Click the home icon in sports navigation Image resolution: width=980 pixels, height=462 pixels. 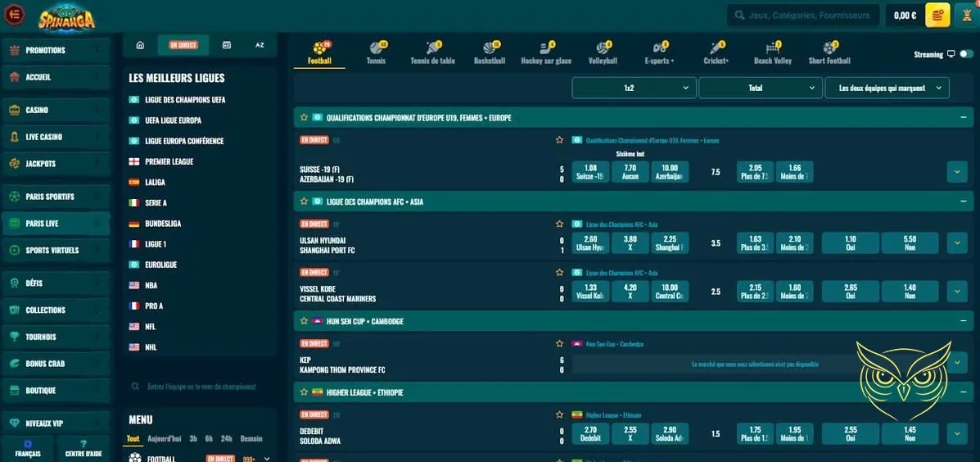point(140,45)
